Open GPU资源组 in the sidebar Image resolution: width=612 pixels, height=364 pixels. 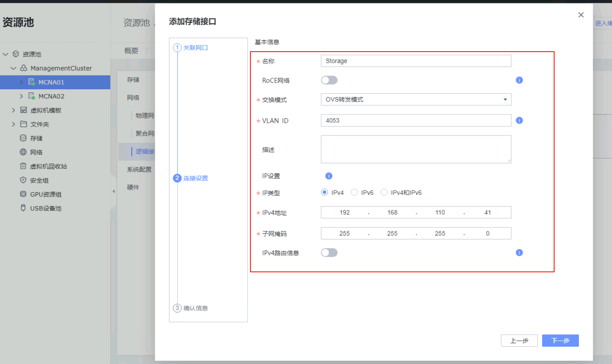point(45,194)
